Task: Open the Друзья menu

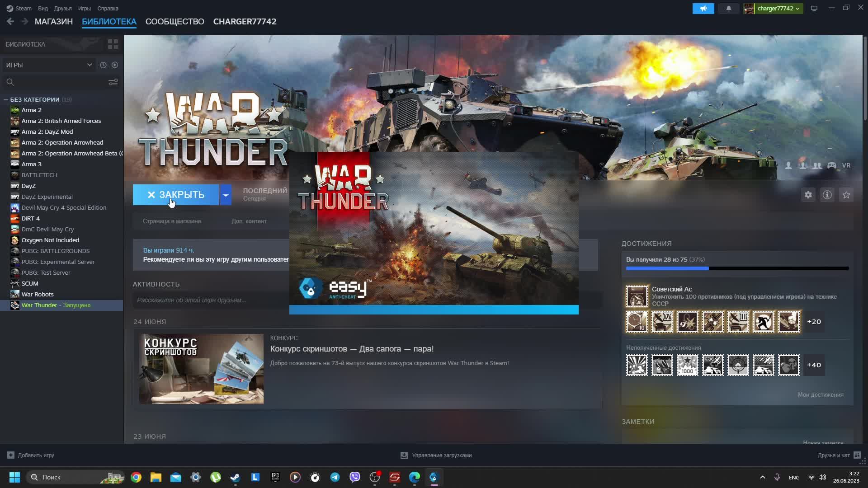Action: click(63, 9)
